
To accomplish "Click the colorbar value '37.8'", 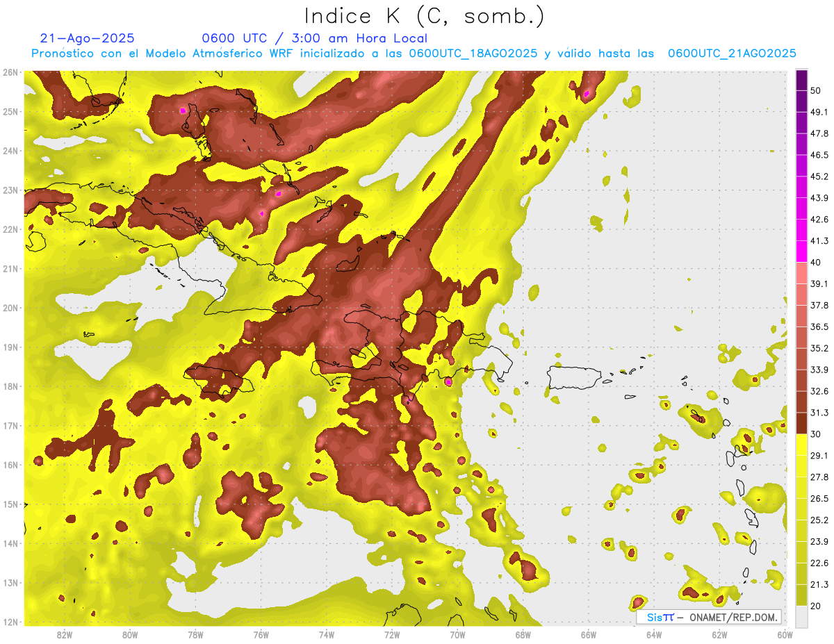I will coord(819,305).
